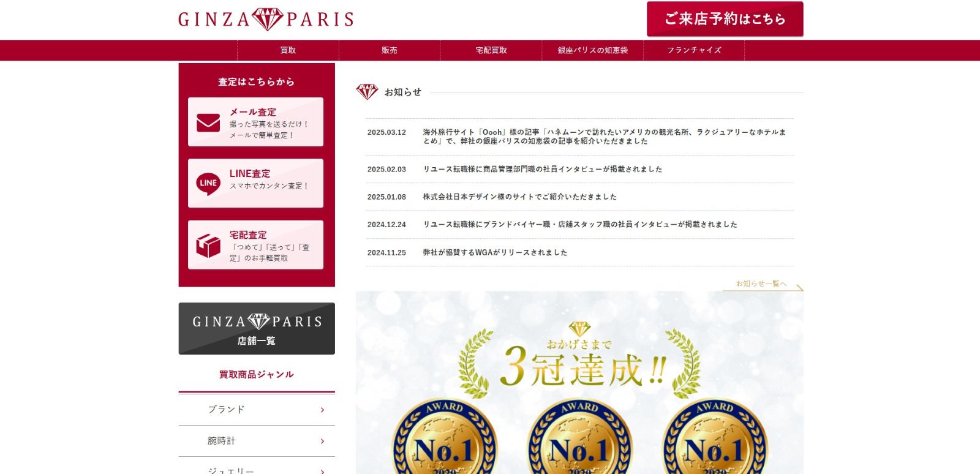The width and height of the screenshot is (980, 474).
Task: Open the 販売 menu item
Action: tap(390, 50)
